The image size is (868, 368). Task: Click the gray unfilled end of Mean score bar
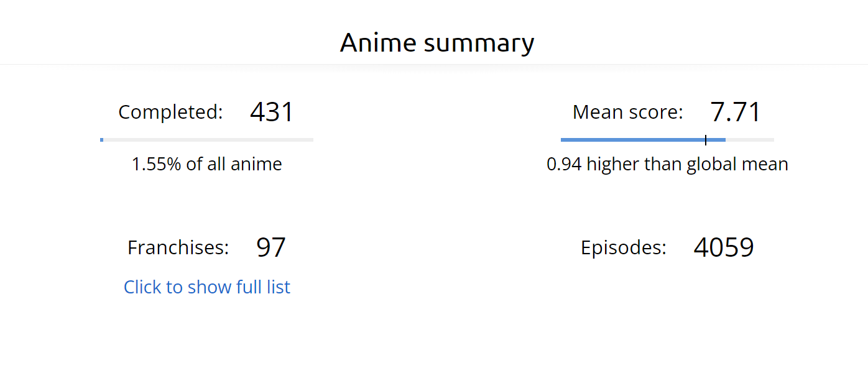click(750, 140)
